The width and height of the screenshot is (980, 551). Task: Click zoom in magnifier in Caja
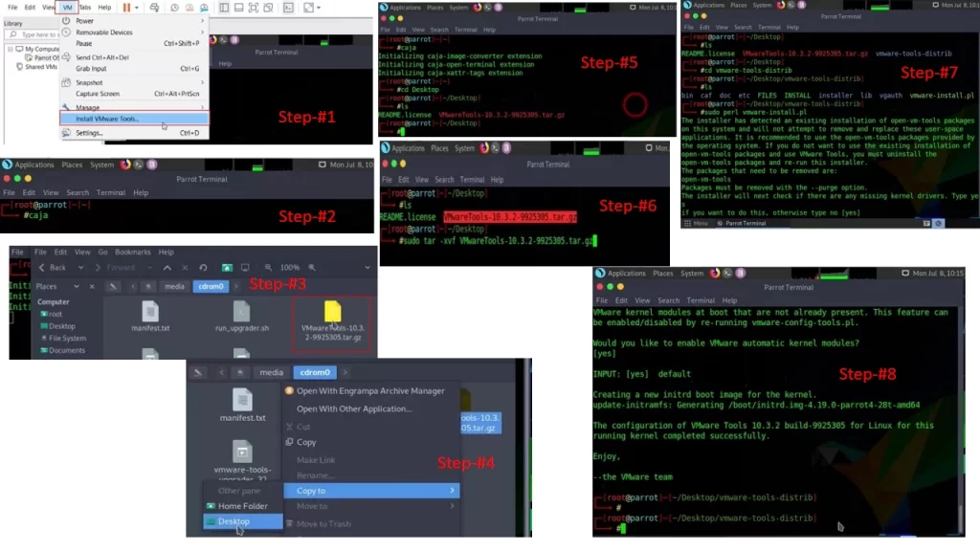(x=312, y=268)
